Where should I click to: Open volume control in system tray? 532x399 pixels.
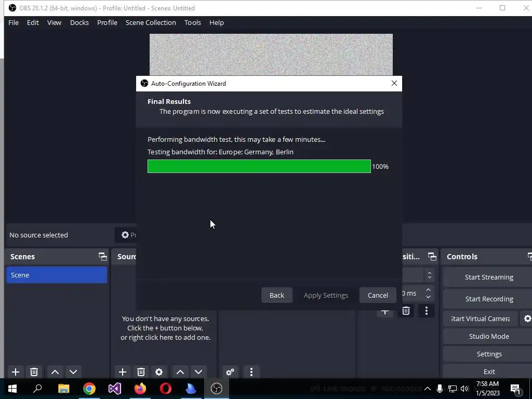coord(464,389)
